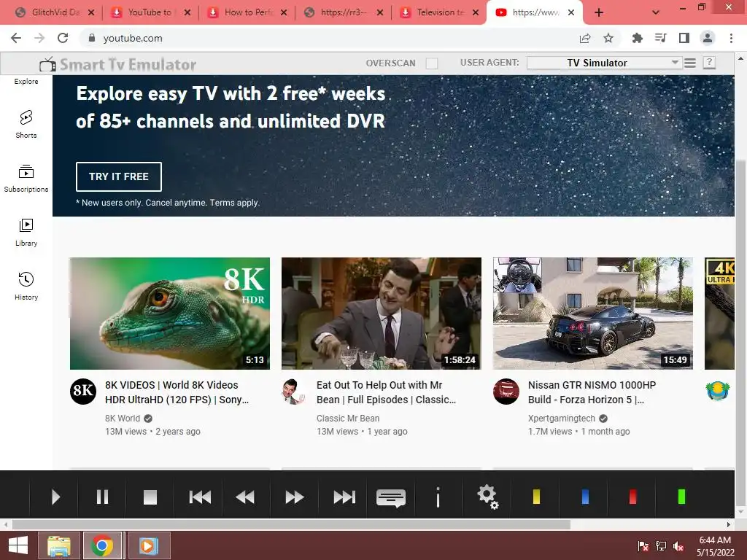Viewport: 747px width, 560px height.
Task: Click Nissan GTR NISMO 1000HP title
Action: (592, 392)
